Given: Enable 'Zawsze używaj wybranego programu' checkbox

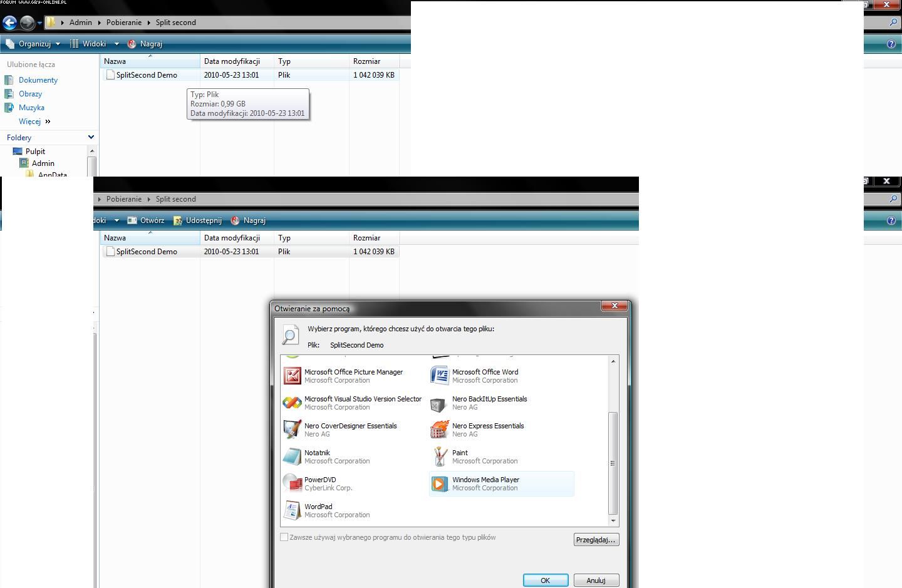Looking at the screenshot, I should [x=284, y=537].
